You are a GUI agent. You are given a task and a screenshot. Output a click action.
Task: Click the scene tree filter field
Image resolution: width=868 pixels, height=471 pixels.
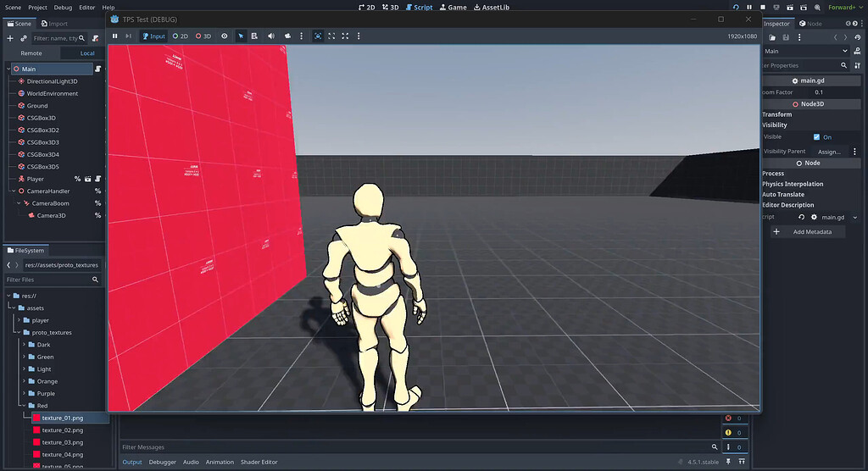pos(58,38)
